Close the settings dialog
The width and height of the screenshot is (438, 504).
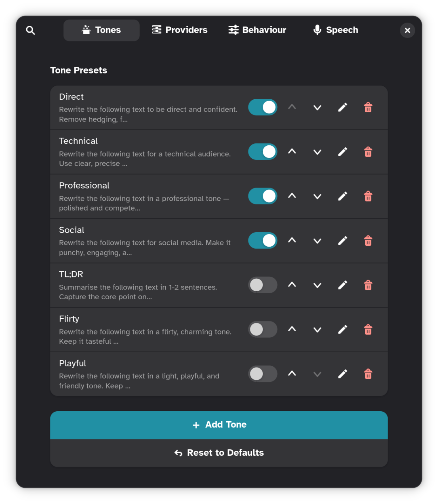click(x=407, y=30)
